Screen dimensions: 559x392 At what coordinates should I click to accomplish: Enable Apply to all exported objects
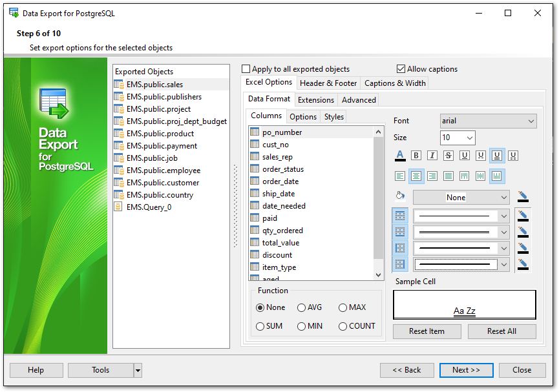point(246,69)
